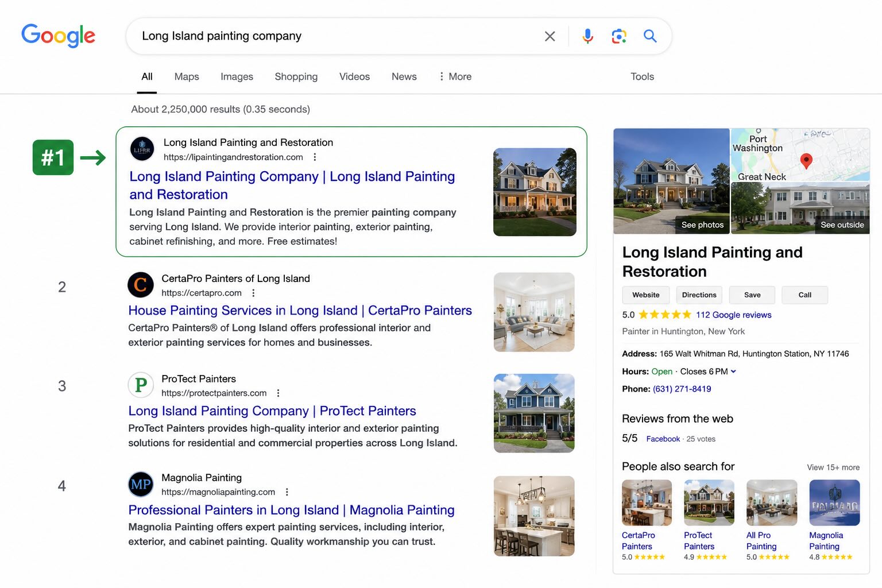The image size is (882, 588).
Task: Clear the search query with X icon
Action: coord(550,36)
